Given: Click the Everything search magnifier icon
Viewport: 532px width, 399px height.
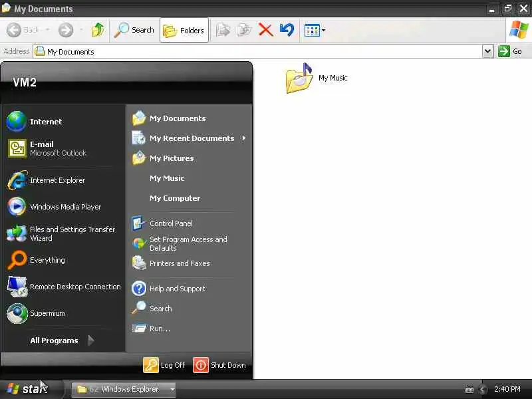Looking at the screenshot, I should tap(17, 260).
